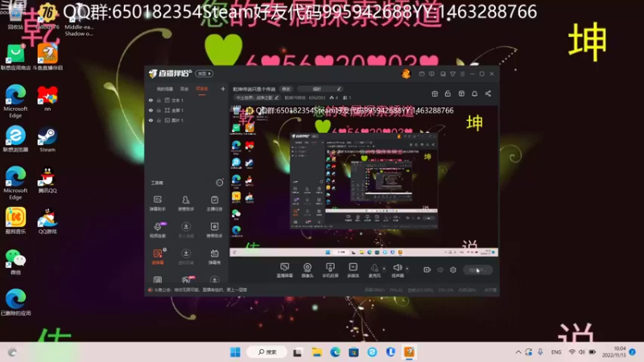This screenshot has width=644, height=362.
Task: Click the 修改 button beside stream title
Action: click(286, 88)
